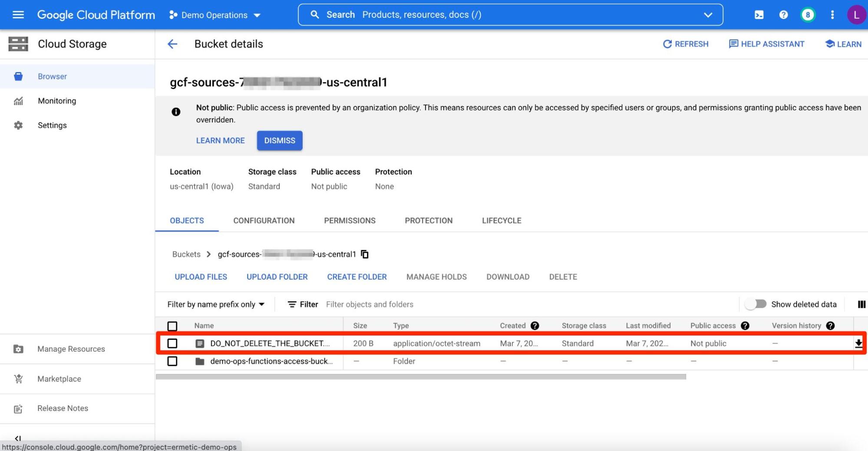The height and width of the screenshot is (451, 868).
Task: Switch to the LIFECYCLE tab
Action: pos(502,221)
